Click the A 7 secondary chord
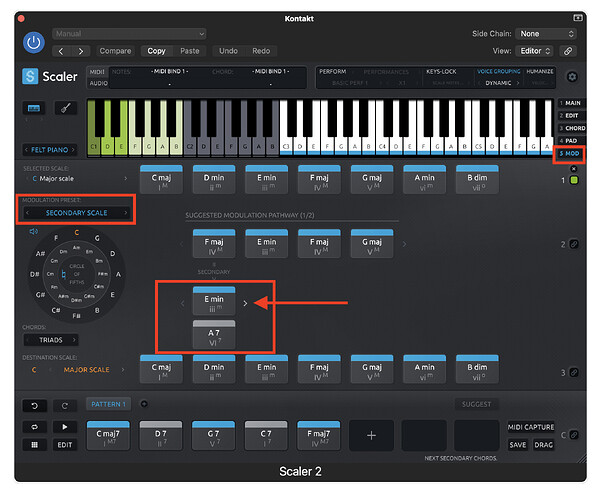The width and height of the screenshot is (601, 499). point(214,335)
